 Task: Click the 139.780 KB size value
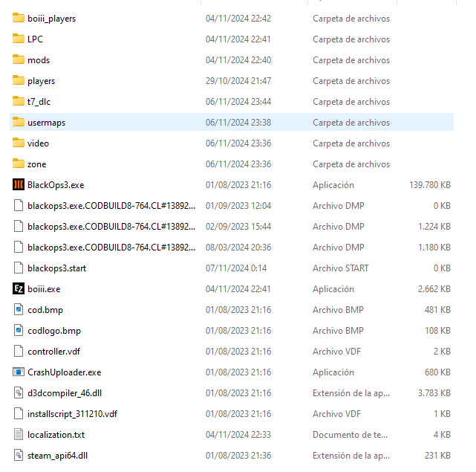click(x=430, y=185)
